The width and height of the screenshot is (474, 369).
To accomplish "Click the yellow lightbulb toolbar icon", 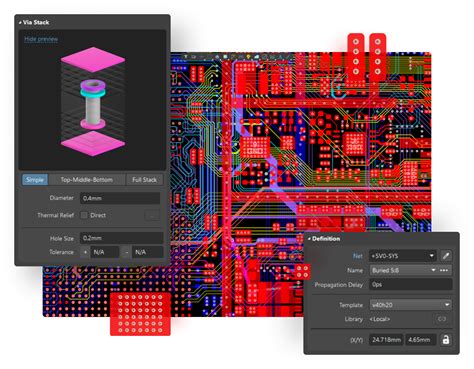I will [248, 57].
